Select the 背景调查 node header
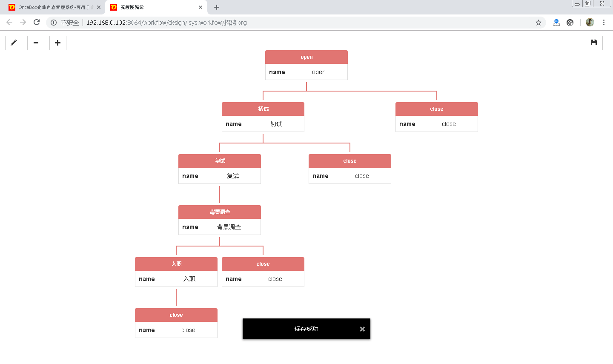Image resolution: width=613 pixels, height=364 pixels. [220, 212]
